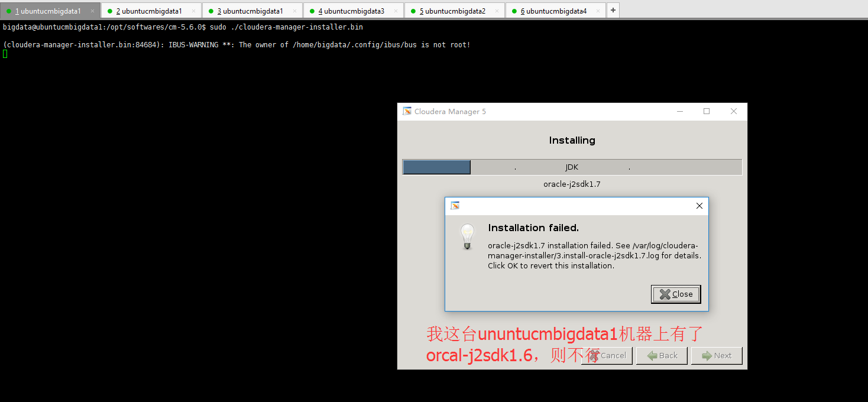
Task: Switch to tab 6 ubuntucmbigdata4
Action: 555,11
